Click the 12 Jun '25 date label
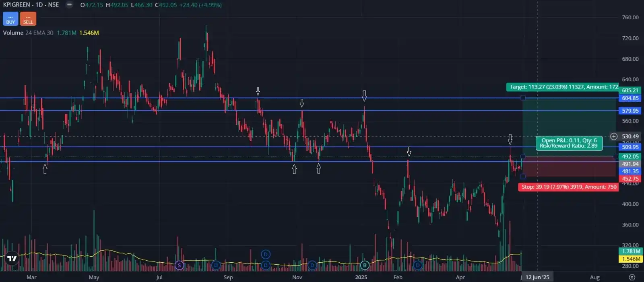 coord(537,277)
